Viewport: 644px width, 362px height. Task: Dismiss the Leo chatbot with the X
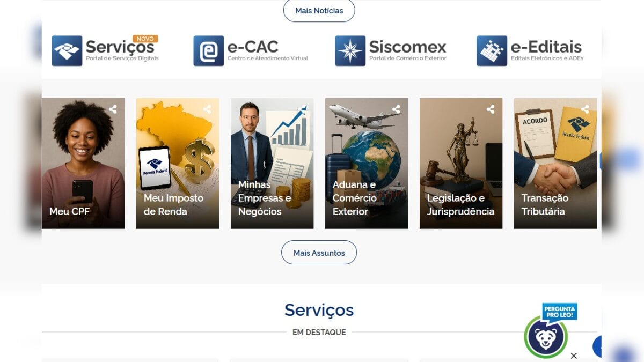coord(574,356)
